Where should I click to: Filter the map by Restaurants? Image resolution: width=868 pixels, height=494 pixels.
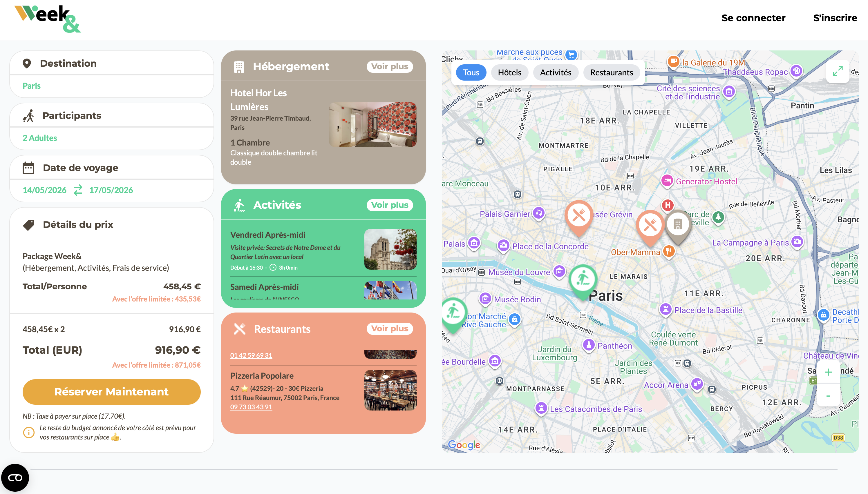click(x=611, y=72)
